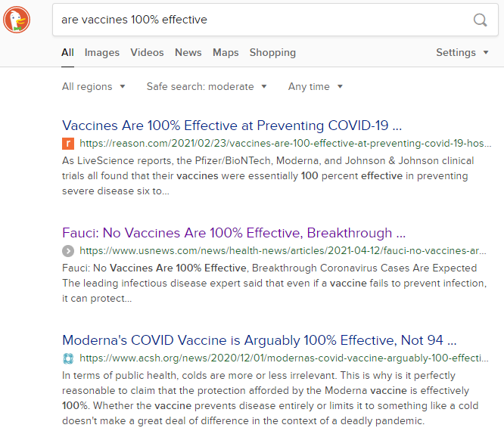Click the acsh.org green URL

284,358
